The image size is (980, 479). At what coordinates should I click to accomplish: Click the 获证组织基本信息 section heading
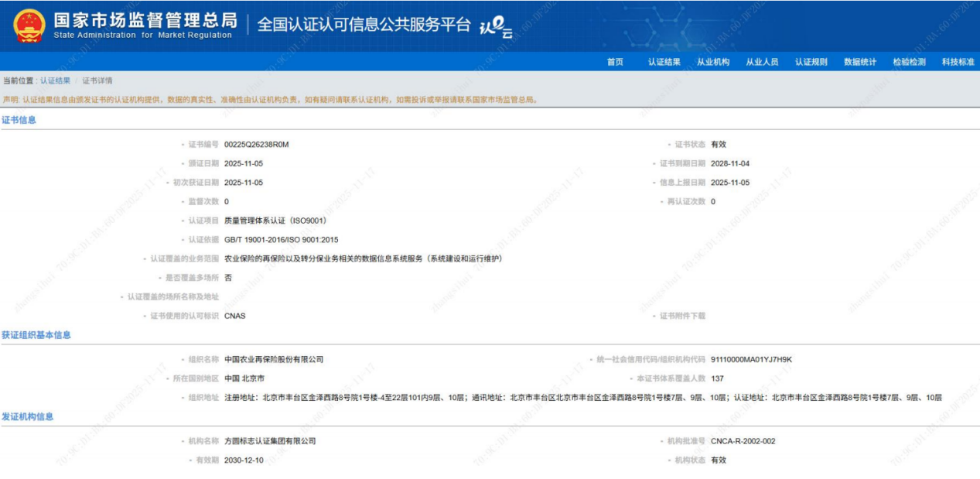[36, 335]
